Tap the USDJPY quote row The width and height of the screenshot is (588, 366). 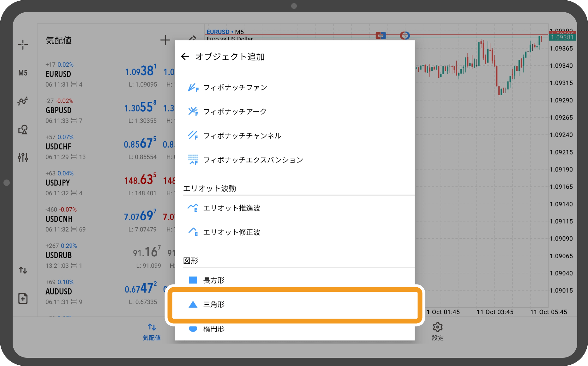pyautogui.click(x=79, y=183)
